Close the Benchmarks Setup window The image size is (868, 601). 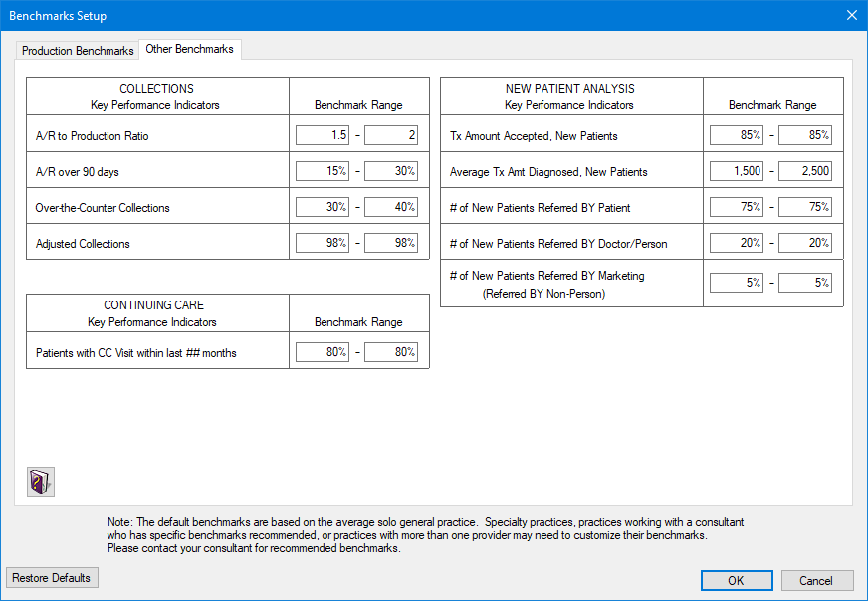pyautogui.click(x=851, y=15)
